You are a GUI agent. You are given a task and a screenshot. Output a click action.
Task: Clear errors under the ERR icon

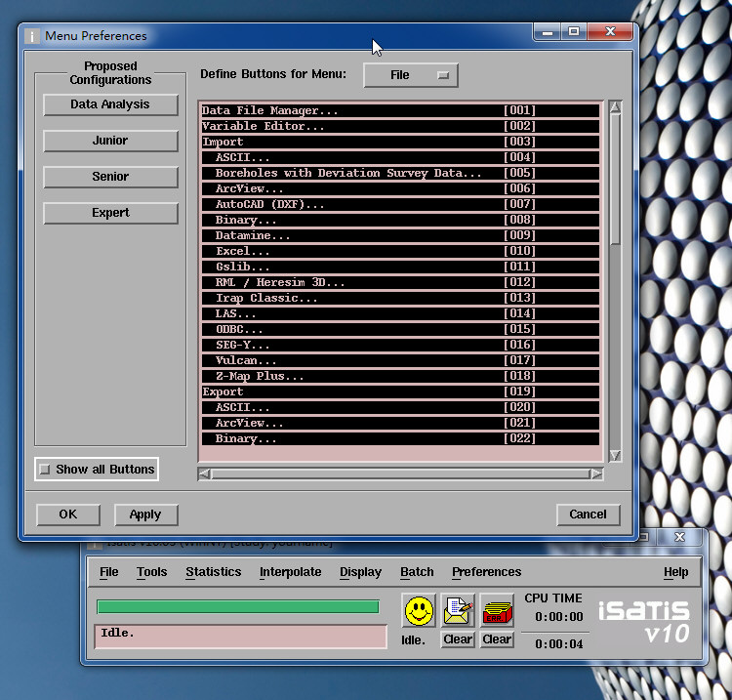tap(497, 638)
